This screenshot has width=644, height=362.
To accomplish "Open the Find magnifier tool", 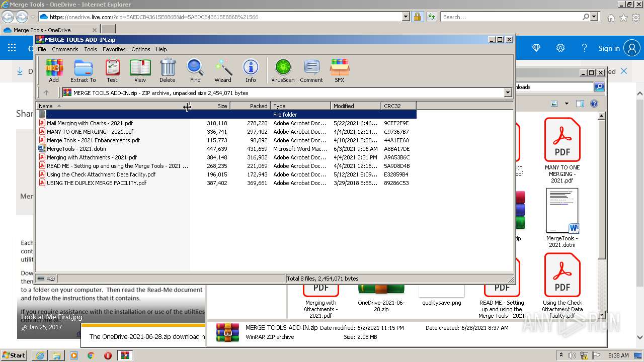I will (195, 70).
